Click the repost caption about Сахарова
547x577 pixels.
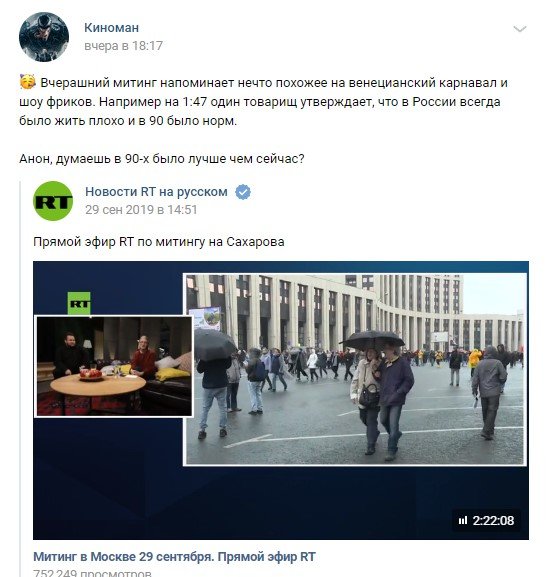point(159,242)
